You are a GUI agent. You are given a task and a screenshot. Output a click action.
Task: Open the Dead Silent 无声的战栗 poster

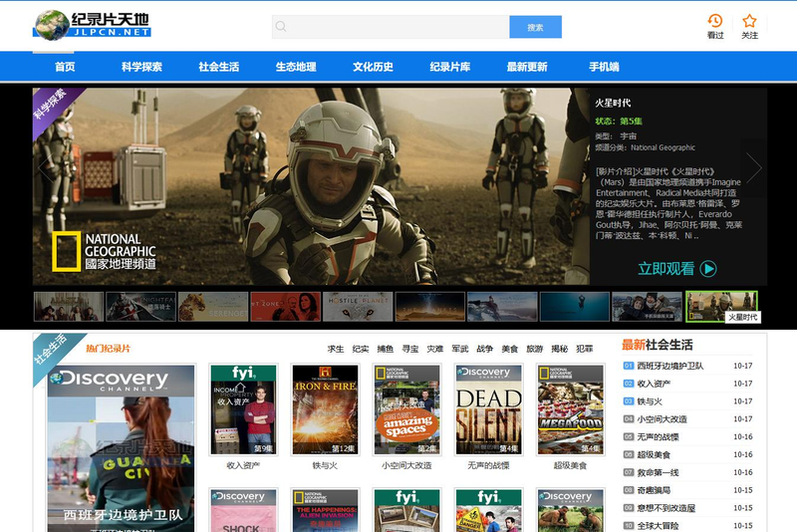488,408
